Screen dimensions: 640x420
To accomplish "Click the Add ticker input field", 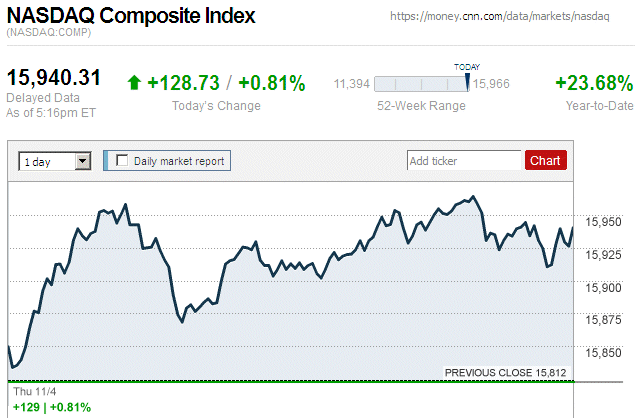I will tap(464, 160).
